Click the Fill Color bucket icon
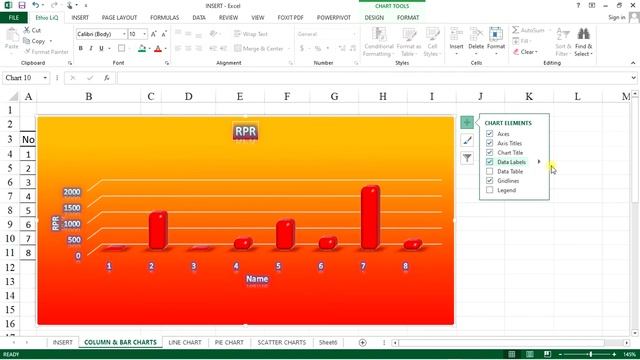The height and width of the screenshot is (360, 640). pyautogui.click(x=142, y=49)
